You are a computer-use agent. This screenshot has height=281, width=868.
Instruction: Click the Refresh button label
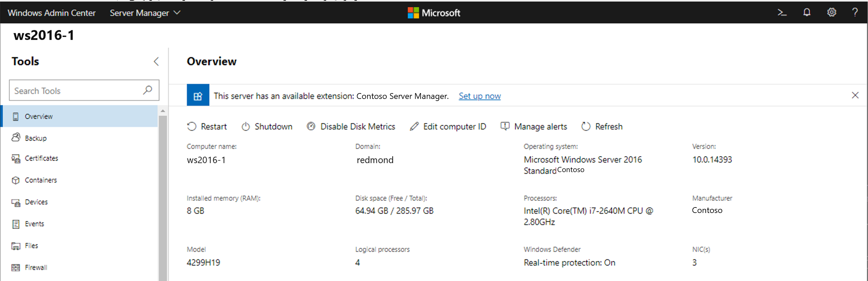pyautogui.click(x=609, y=126)
